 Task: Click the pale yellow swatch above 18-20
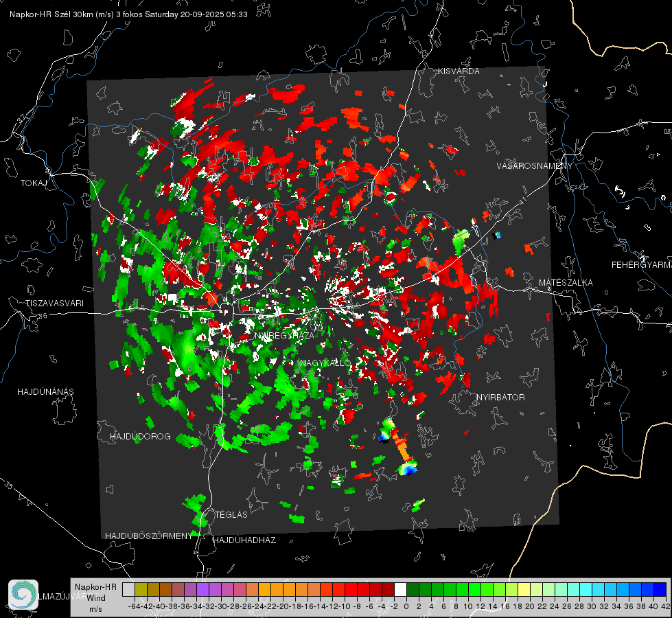click(x=524, y=589)
